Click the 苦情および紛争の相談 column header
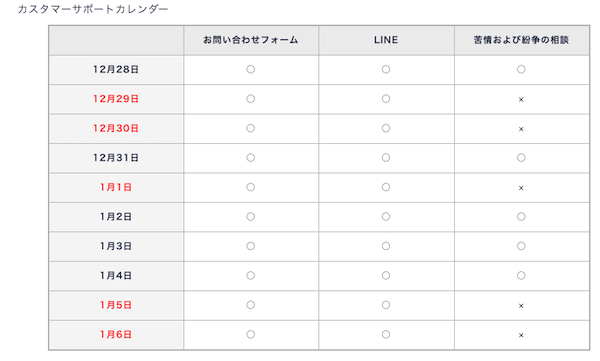 (x=521, y=40)
